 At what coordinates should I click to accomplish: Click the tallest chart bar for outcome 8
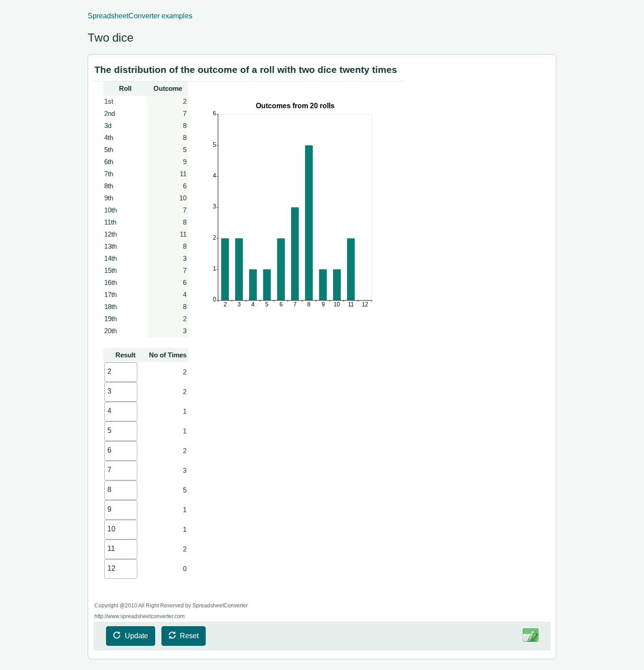(x=309, y=223)
